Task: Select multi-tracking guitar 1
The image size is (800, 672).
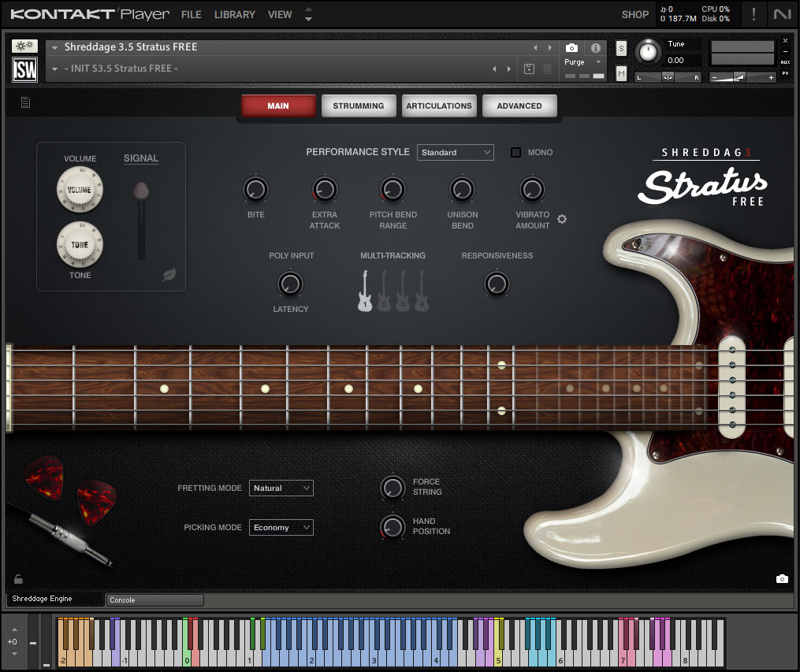Action: tap(365, 291)
